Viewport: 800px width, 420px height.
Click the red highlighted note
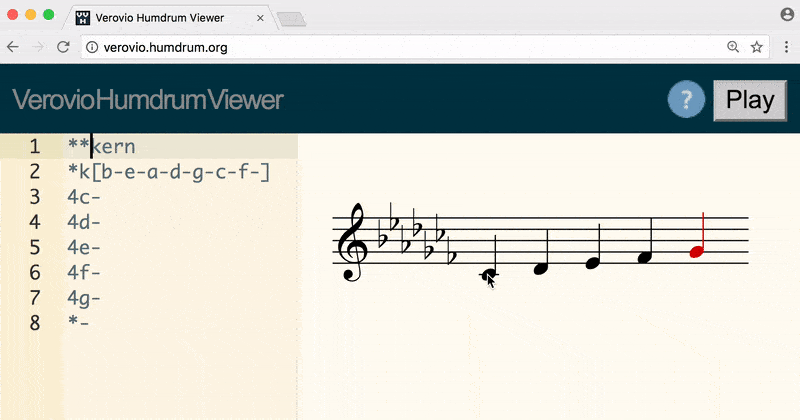(x=697, y=252)
